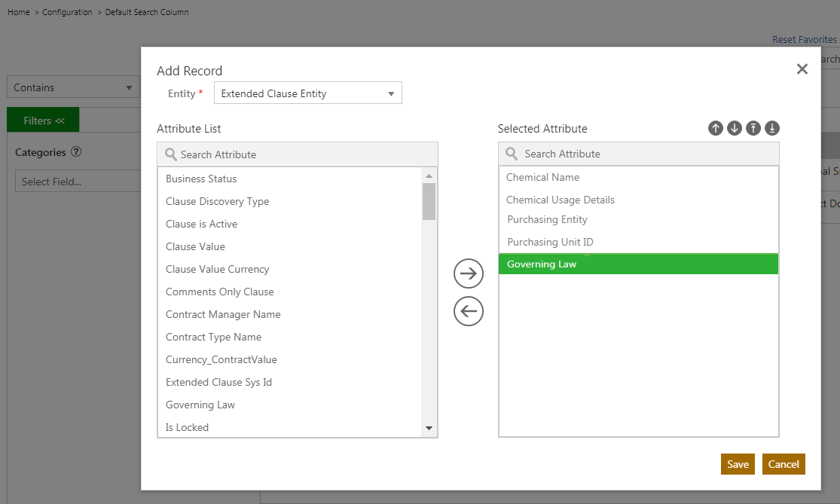Screen dimensions: 840x504
Task: Open the Select Field categories dropdown
Action: pos(75,182)
